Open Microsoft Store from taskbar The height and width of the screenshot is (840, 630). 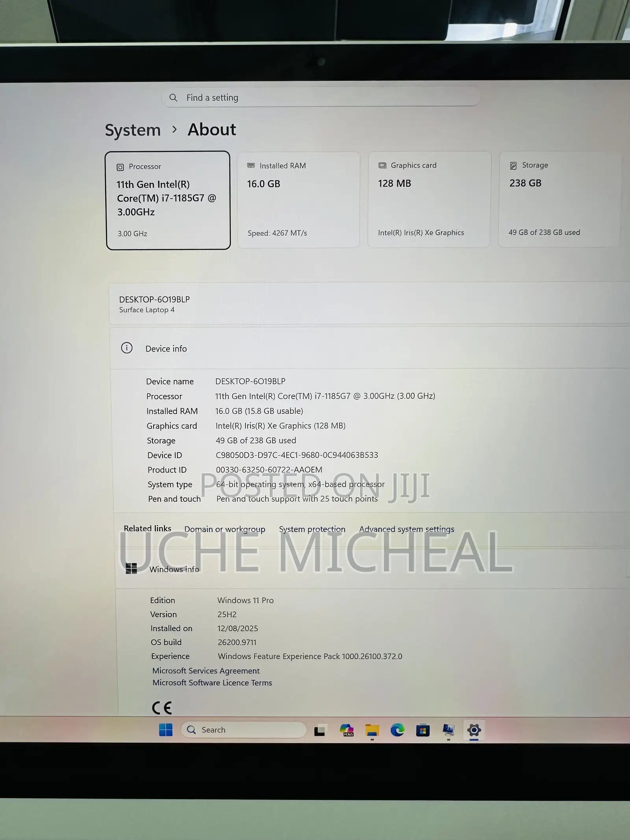[x=423, y=731]
